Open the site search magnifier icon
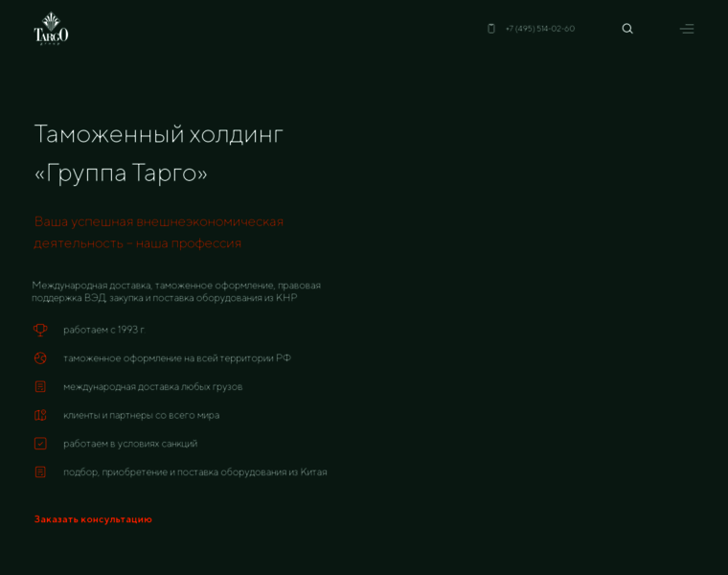The height and width of the screenshot is (575, 728). pos(627,29)
